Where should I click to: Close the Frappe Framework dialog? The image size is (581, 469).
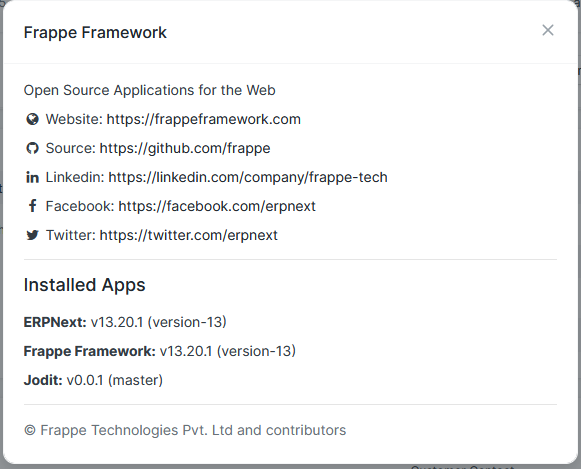tap(548, 30)
